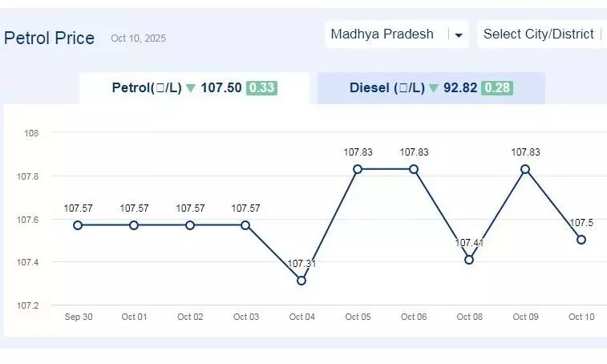Click the Oct 05 data point marker

pyautogui.click(x=358, y=169)
